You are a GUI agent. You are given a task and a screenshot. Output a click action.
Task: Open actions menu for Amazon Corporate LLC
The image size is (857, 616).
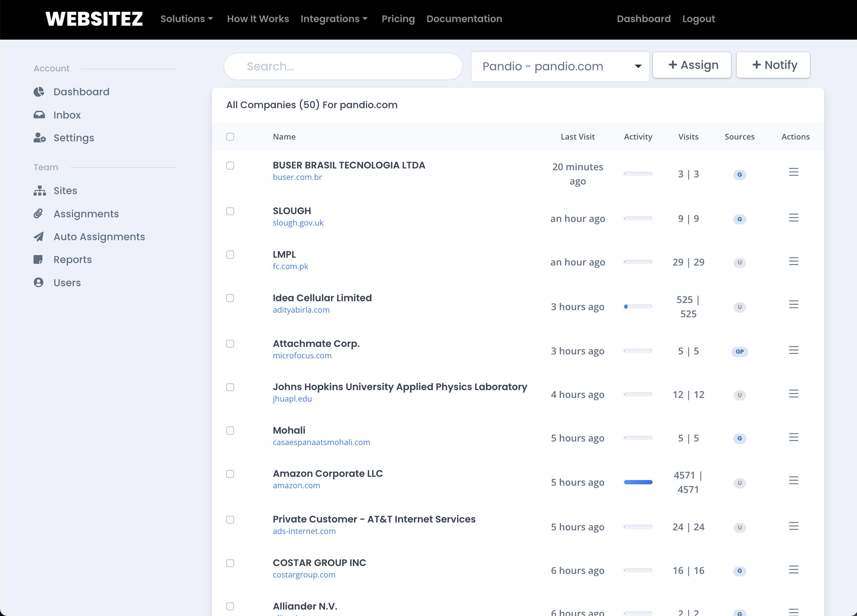(793, 481)
